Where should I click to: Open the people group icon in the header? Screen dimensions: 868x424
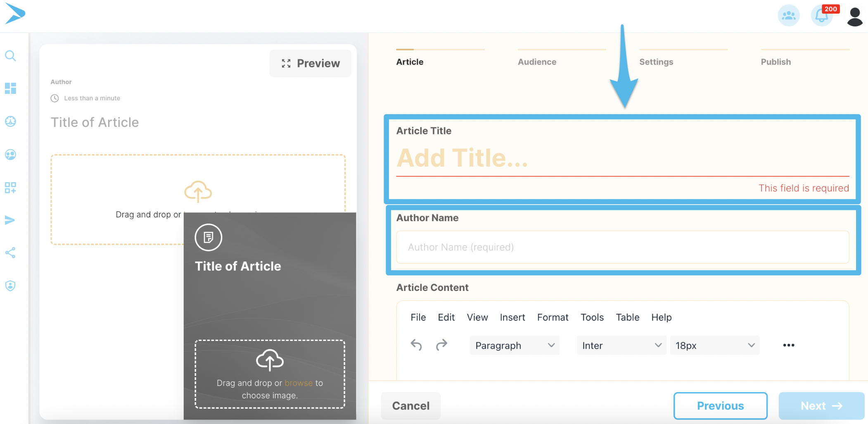(788, 16)
